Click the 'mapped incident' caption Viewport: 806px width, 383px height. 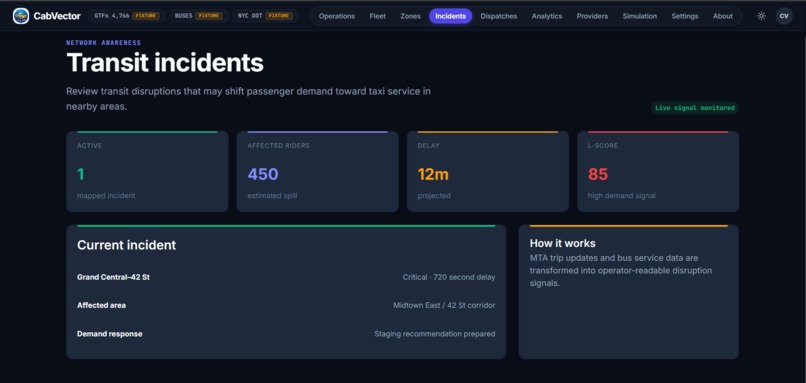[x=106, y=196]
